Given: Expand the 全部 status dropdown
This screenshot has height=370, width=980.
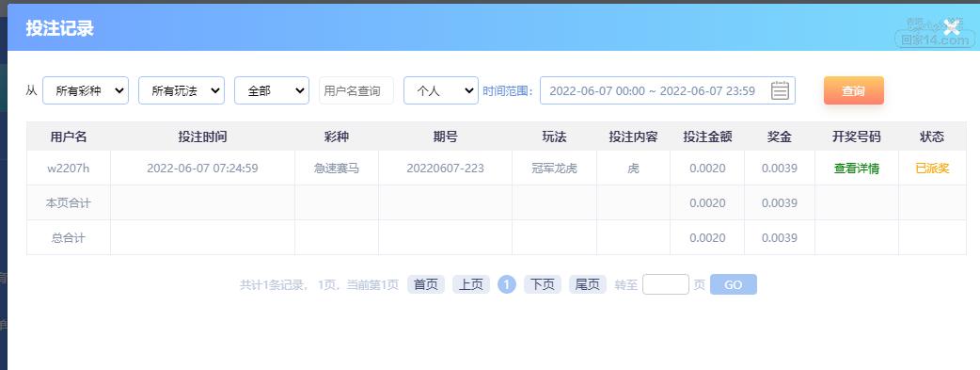Looking at the screenshot, I should [272, 90].
